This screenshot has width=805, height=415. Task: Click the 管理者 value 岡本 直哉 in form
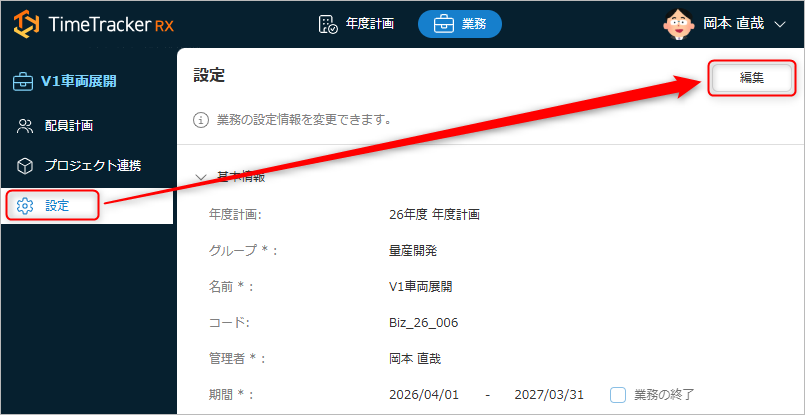414,358
